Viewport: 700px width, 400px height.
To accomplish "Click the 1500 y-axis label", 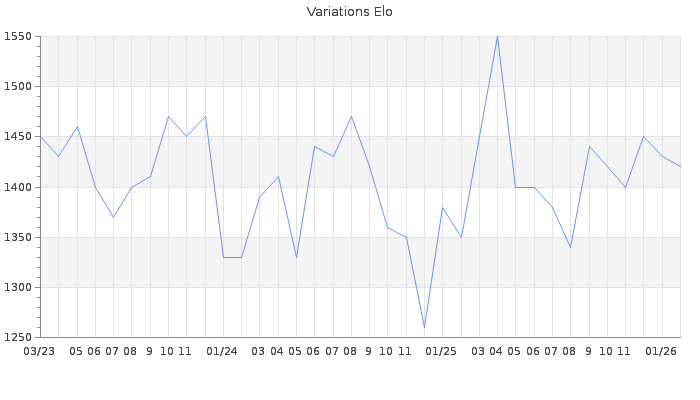I will click(19, 87).
